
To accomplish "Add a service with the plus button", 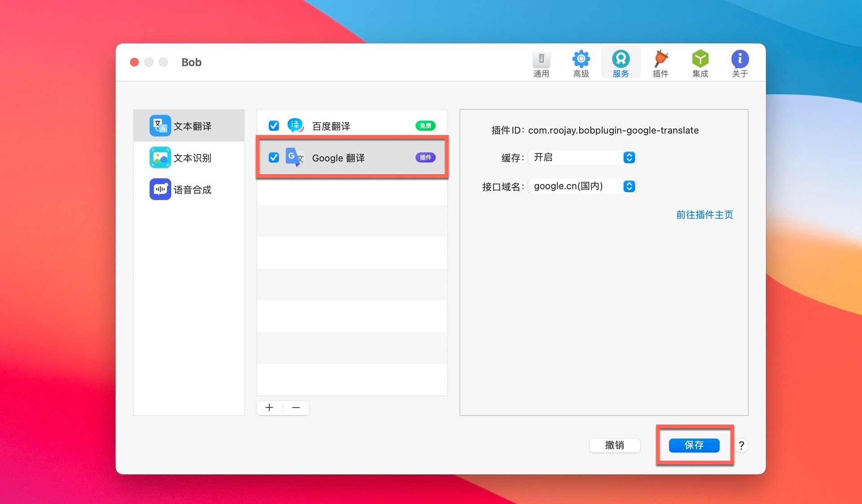I will pyautogui.click(x=269, y=408).
